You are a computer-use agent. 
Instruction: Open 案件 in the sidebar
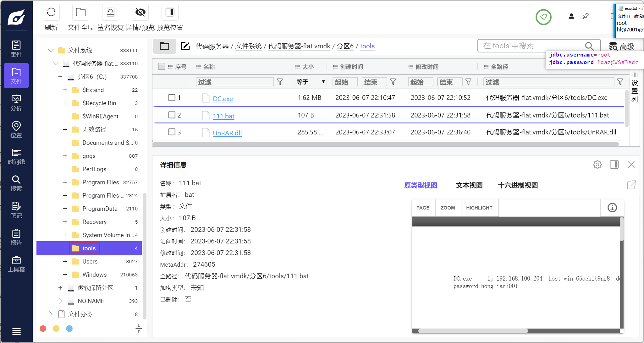tap(16, 49)
